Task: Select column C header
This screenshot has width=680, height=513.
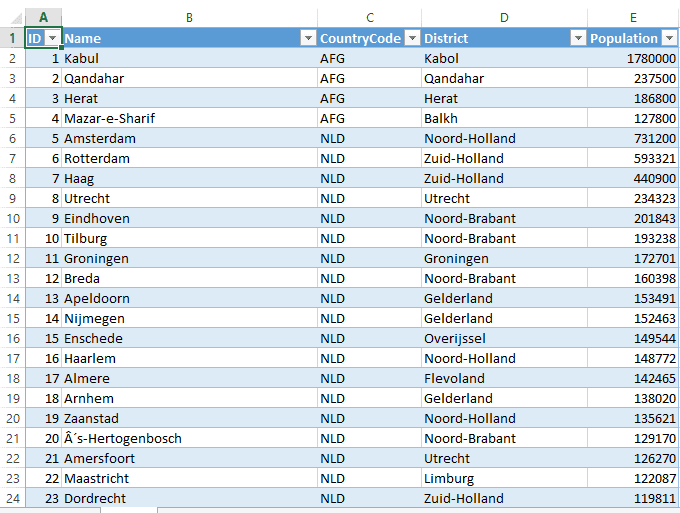Action: pos(370,17)
